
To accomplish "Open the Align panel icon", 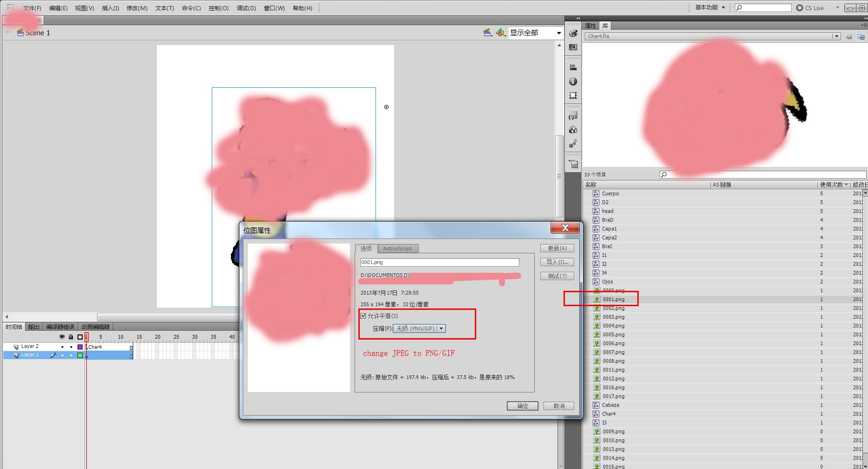I will tap(573, 67).
